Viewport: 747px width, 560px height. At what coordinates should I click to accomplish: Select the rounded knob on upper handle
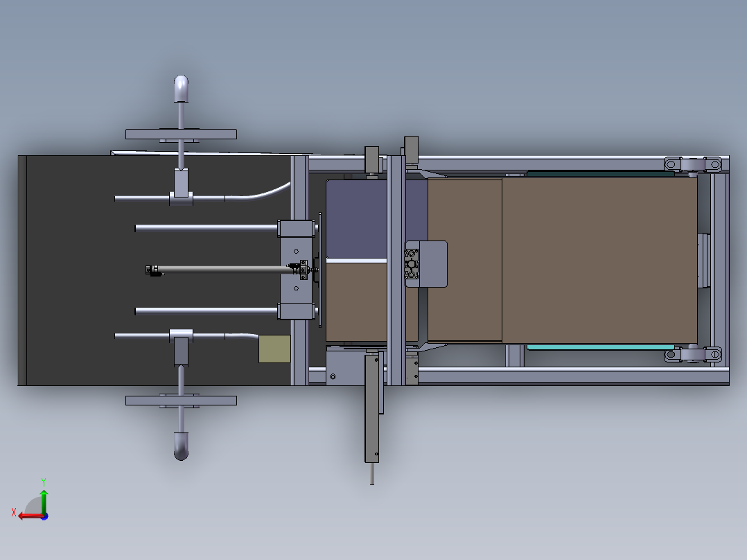pos(181,88)
